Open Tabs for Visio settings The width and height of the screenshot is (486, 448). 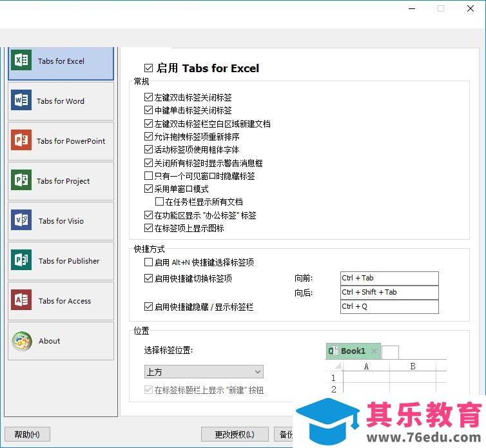pos(61,221)
